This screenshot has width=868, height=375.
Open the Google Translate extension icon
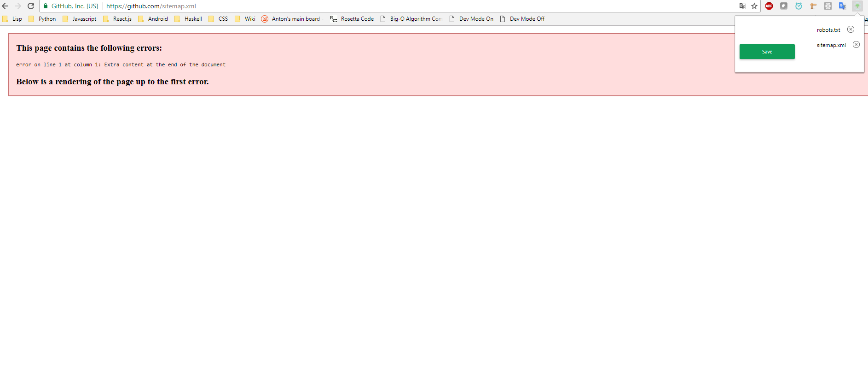click(x=843, y=6)
